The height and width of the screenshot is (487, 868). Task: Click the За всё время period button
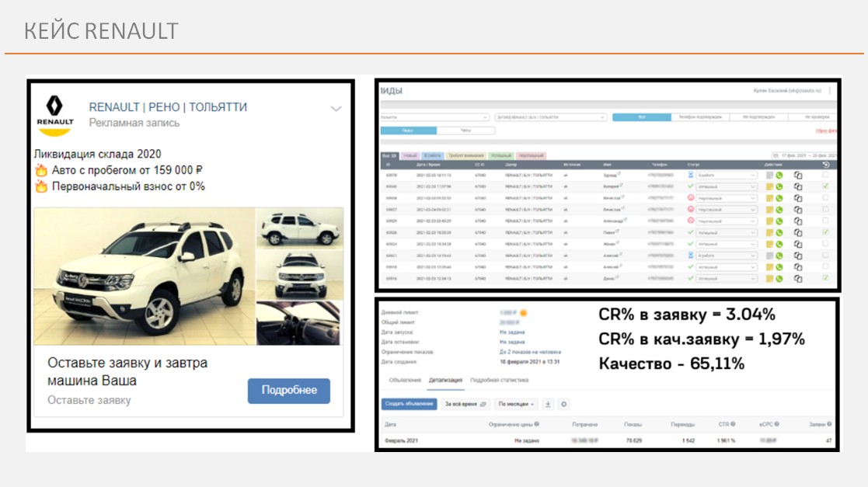point(465,404)
